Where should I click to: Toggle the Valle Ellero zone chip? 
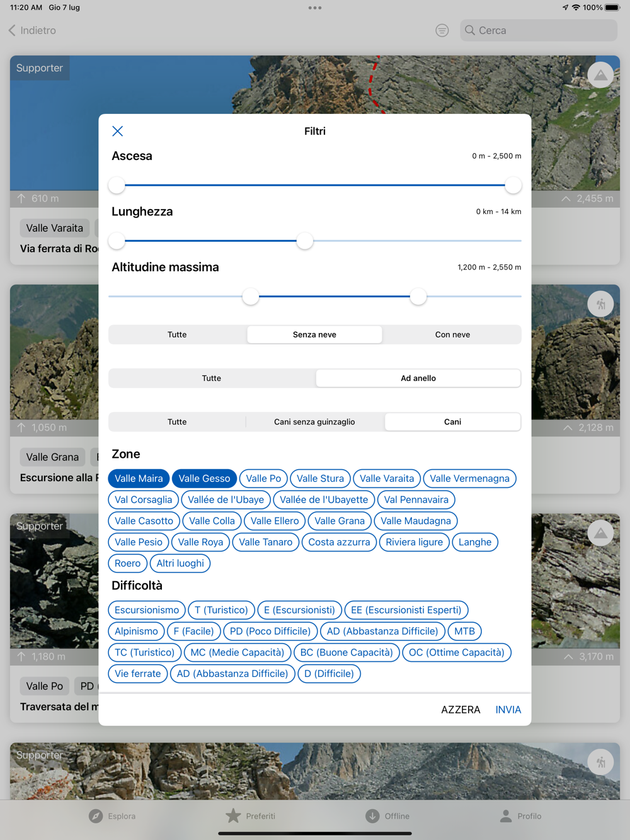(x=275, y=521)
